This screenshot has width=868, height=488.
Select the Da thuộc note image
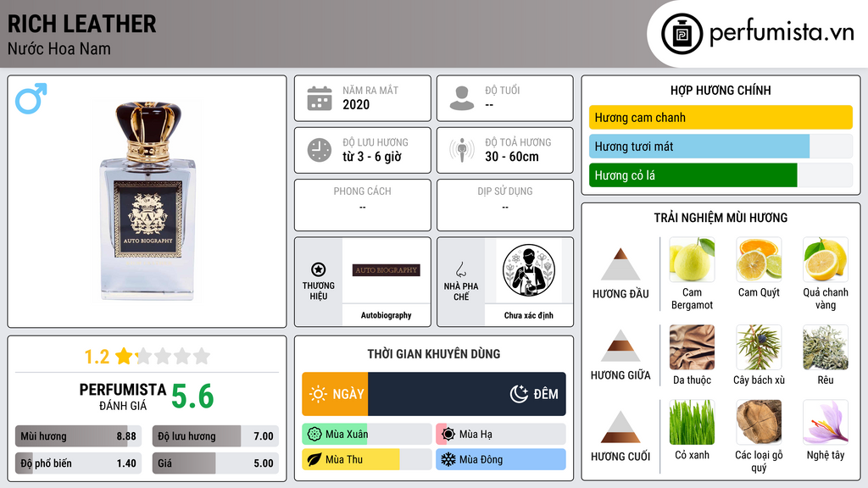(x=692, y=347)
